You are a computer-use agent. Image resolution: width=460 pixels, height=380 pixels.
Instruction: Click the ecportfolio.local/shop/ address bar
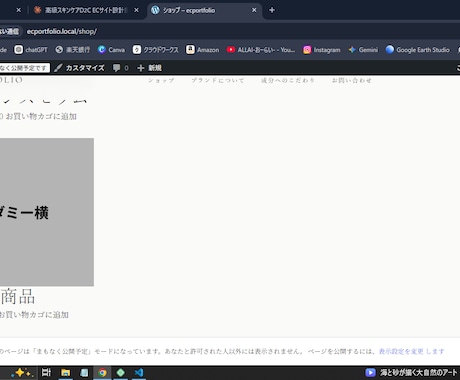click(x=62, y=31)
